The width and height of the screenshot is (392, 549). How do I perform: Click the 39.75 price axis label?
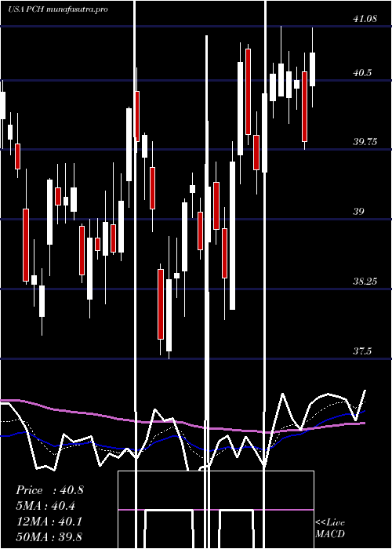click(365, 142)
